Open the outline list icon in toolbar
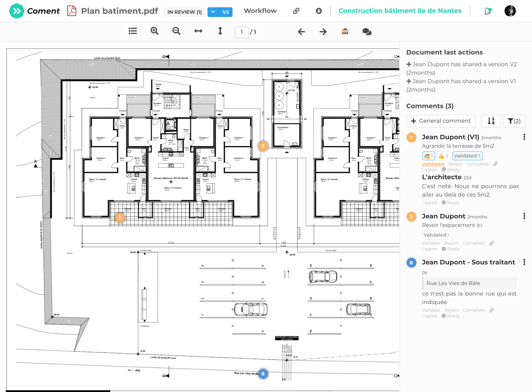Screen dimensions: 532x392 click(x=133, y=31)
